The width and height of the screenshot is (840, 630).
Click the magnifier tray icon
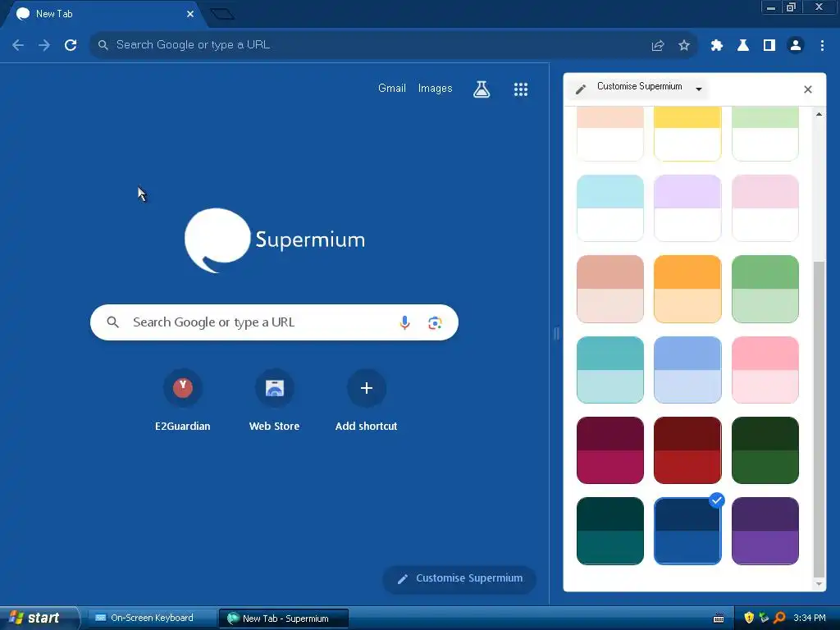point(779,618)
